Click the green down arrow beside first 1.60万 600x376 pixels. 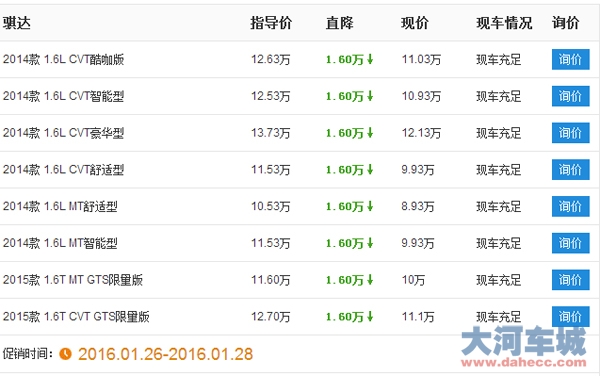click(370, 59)
